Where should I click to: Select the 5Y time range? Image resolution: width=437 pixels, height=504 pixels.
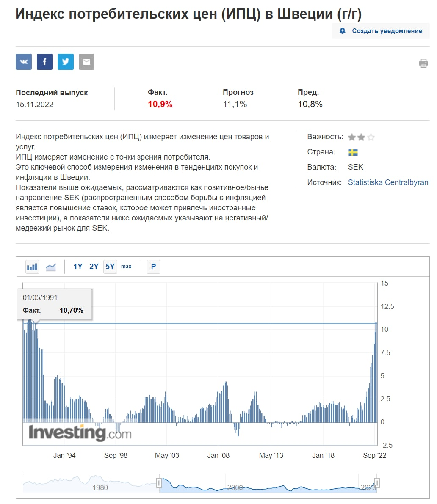click(x=110, y=267)
